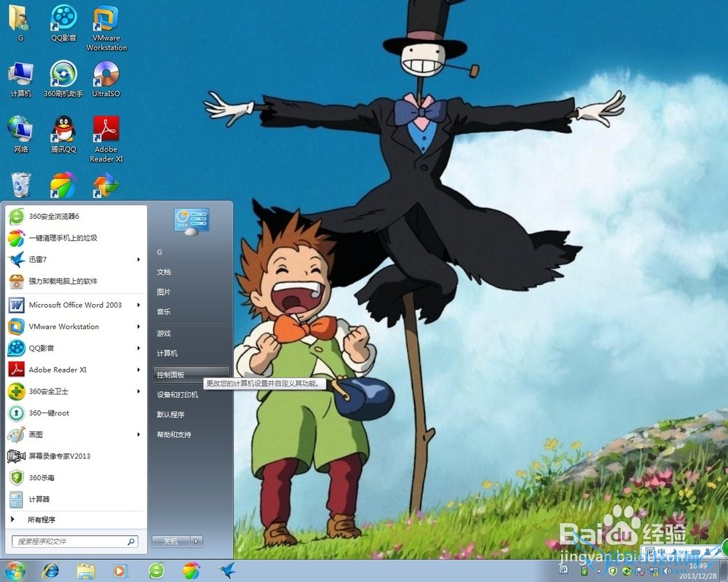
Task: Open the UltraISO desktop icon
Action: click(x=106, y=75)
